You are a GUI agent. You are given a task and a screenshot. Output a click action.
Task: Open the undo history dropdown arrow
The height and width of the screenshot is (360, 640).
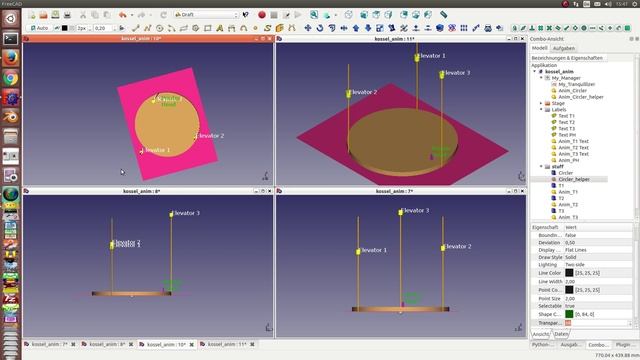pyautogui.click(x=132, y=15)
